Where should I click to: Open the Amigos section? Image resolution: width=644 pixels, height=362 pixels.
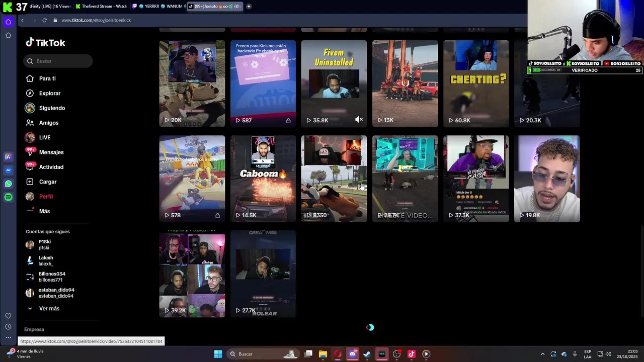click(x=48, y=123)
